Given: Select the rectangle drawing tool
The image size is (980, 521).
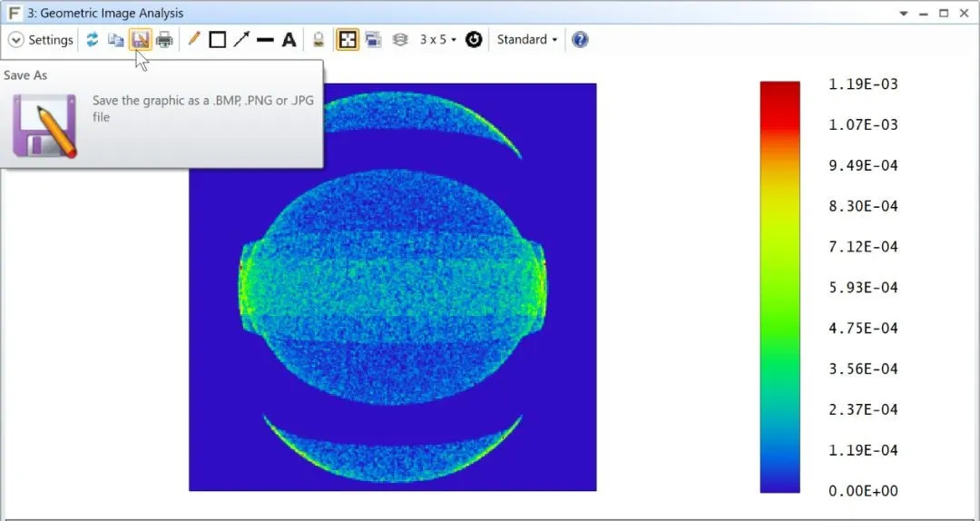Looking at the screenshot, I should coord(218,40).
